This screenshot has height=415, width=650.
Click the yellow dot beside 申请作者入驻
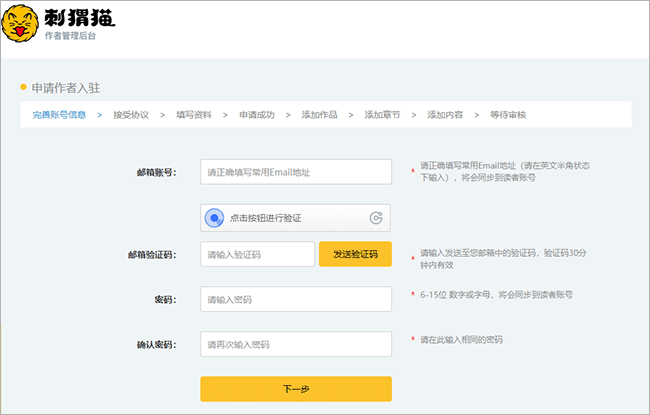[24, 87]
